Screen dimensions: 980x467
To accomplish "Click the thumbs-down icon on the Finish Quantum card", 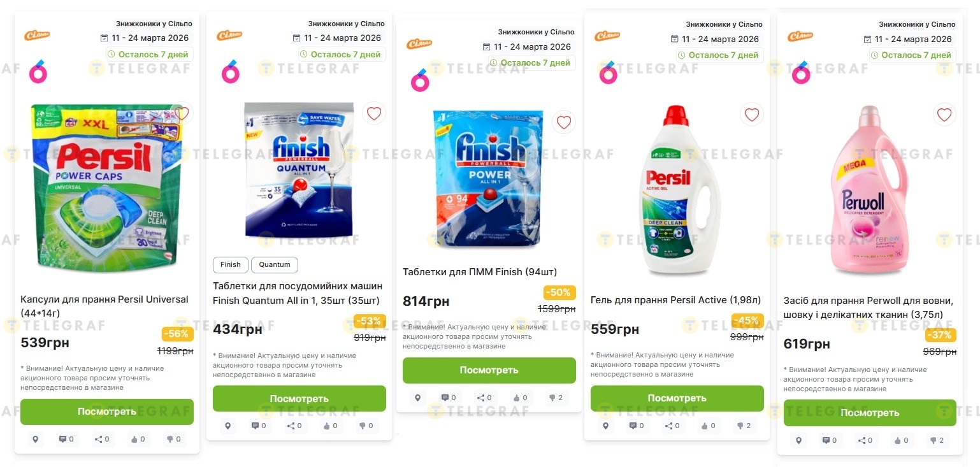I will [366, 426].
